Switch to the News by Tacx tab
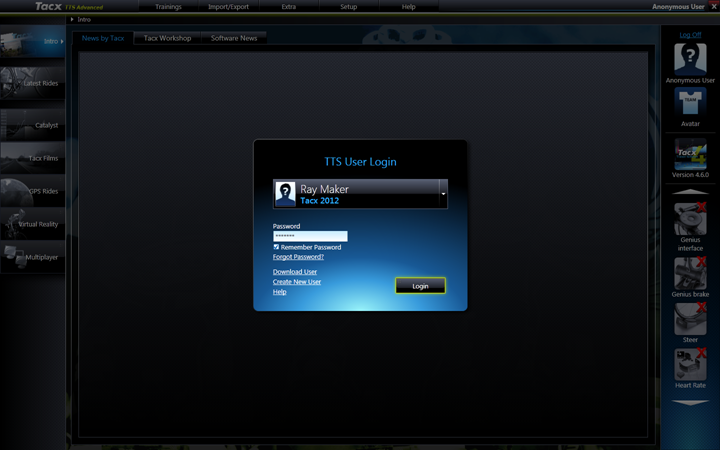 103,38
